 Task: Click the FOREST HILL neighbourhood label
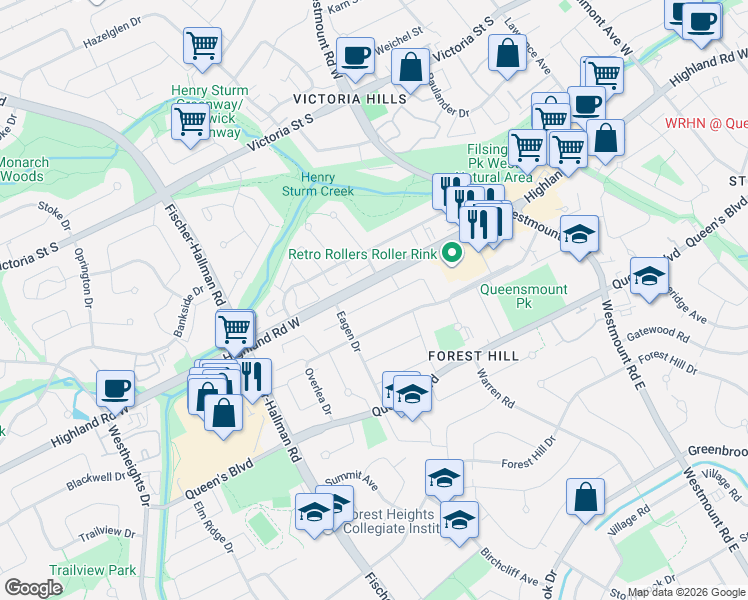pyautogui.click(x=474, y=356)
